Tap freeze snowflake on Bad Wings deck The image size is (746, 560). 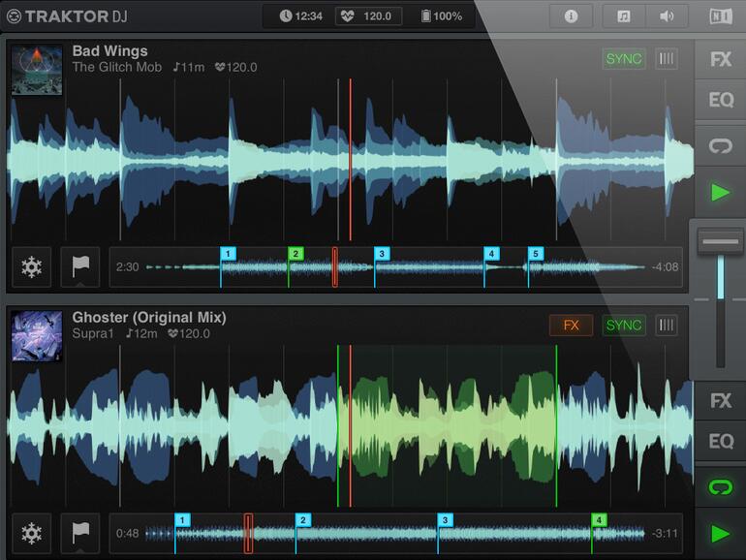point(31,266)
